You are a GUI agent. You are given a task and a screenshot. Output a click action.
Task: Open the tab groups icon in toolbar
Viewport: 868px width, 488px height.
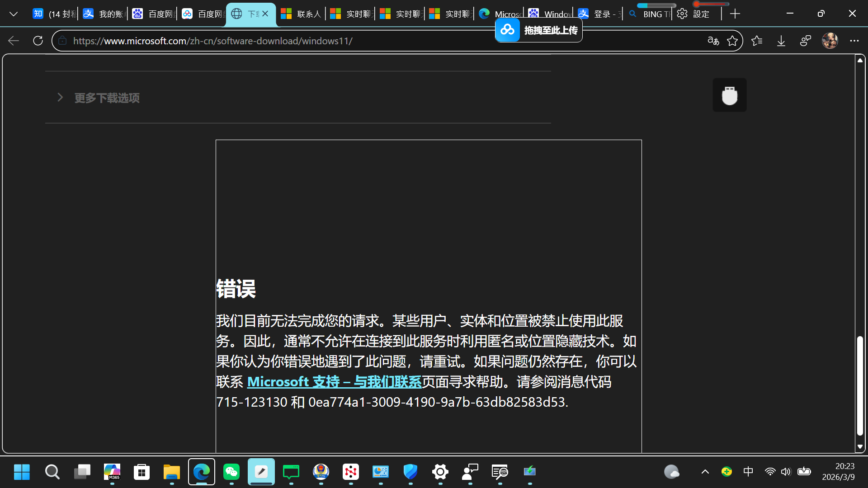click(806, 41)
